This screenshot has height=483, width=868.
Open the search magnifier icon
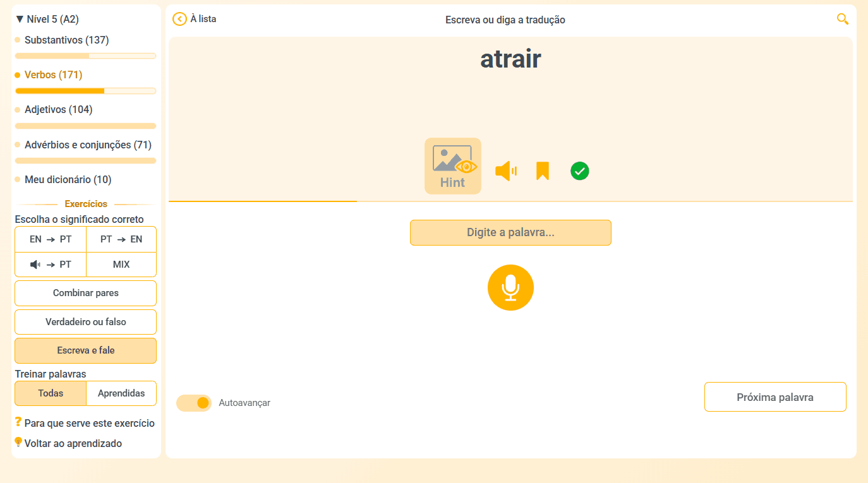[843, 19]
